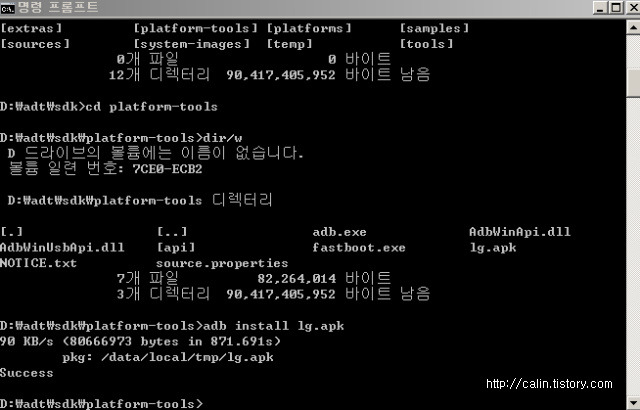Click the source.properties entry
This screenshot has width=640, height=410.
tap(222, 264)
